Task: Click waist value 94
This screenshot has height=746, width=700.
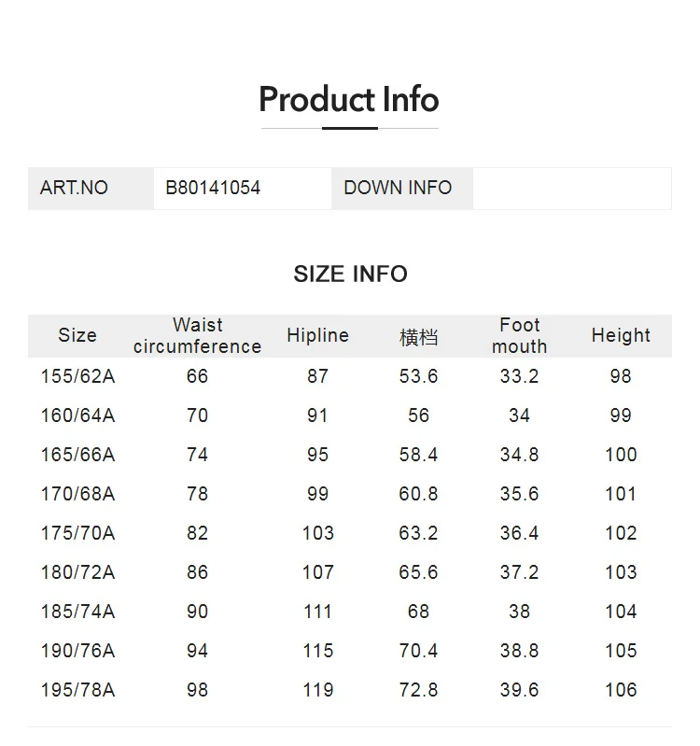Action: pos(197,651)
